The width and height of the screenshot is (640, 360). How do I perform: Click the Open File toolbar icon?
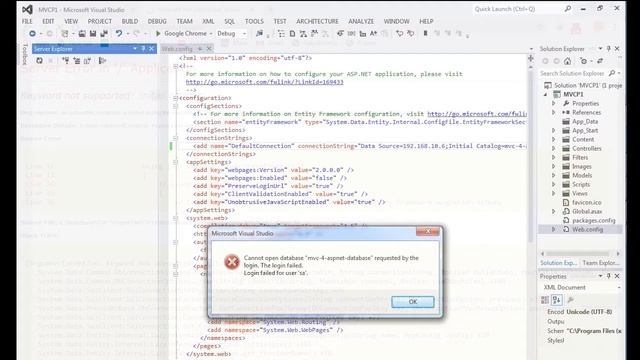point(82,33)
